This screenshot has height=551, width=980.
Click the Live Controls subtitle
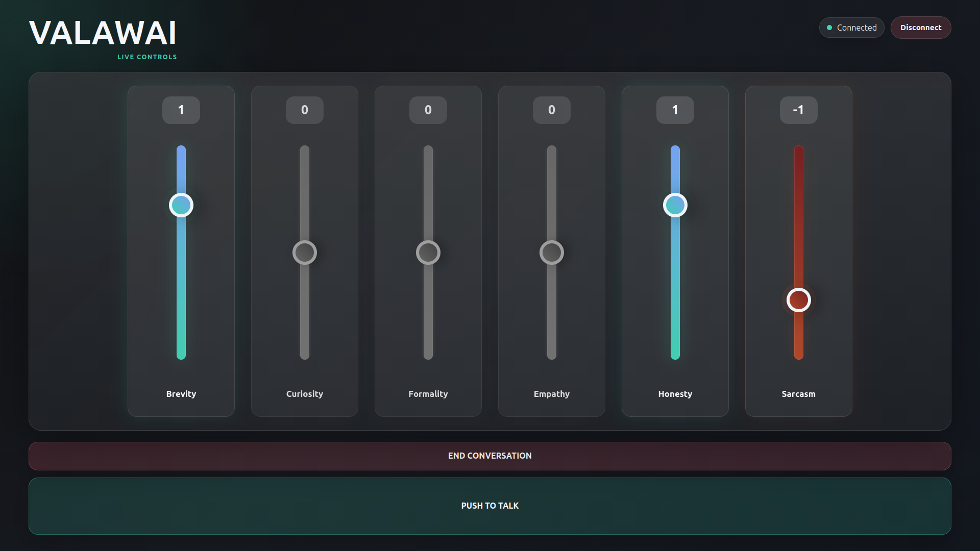click(x=147, y=57)
